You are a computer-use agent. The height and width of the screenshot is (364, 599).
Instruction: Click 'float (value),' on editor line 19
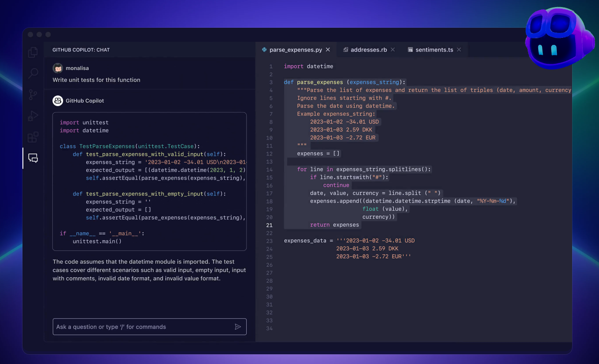[385, 209]
